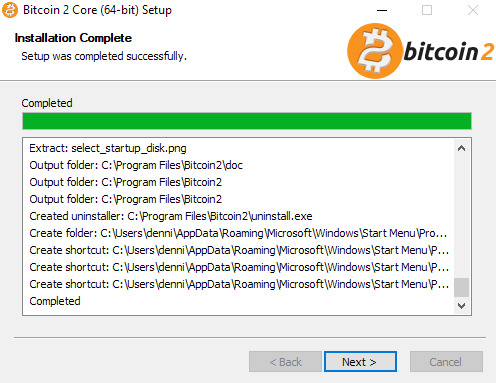Select the 'Extract: select_startup_disk.png' log line
Image resolution: width=496 pixels, height=383 pixels.
point(108,148)
